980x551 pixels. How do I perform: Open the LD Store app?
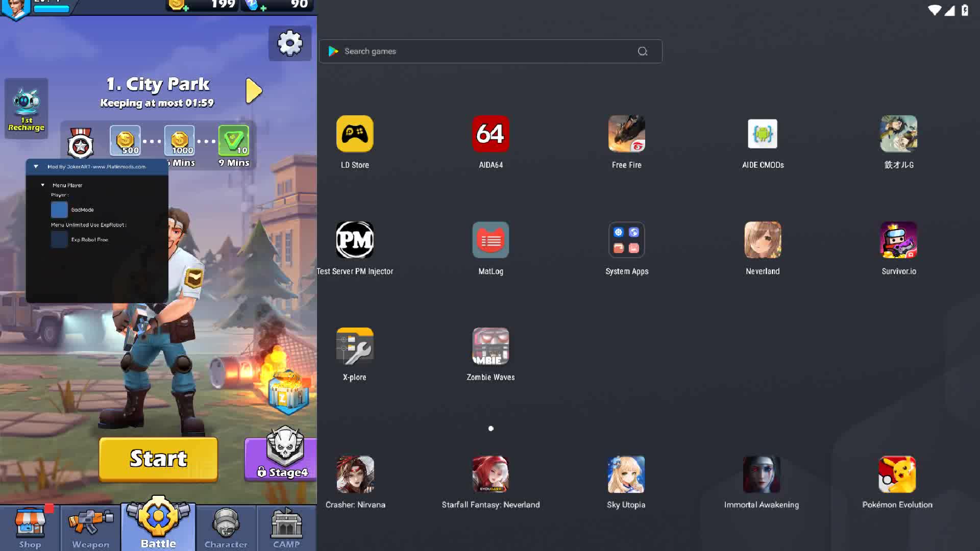click(355, 134)
